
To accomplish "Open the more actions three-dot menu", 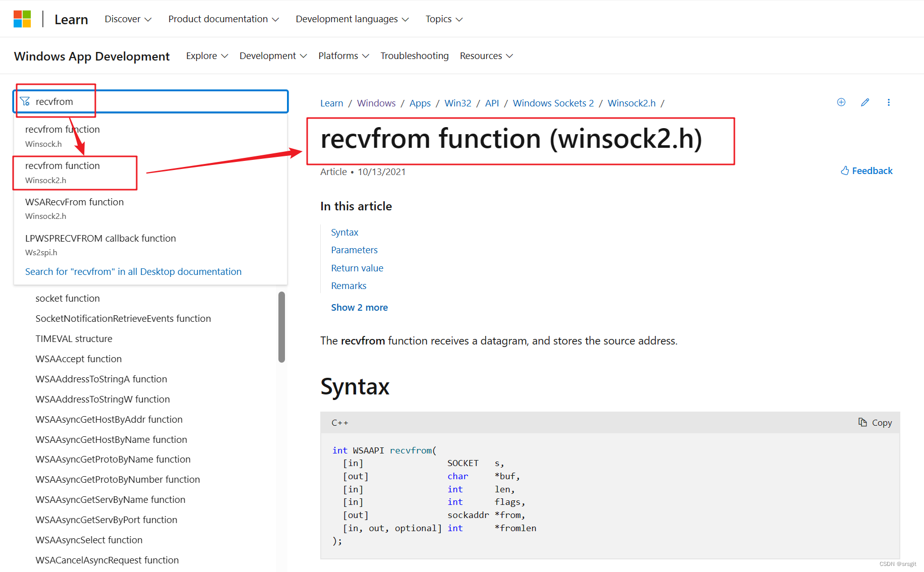I will tap(888, 102).
